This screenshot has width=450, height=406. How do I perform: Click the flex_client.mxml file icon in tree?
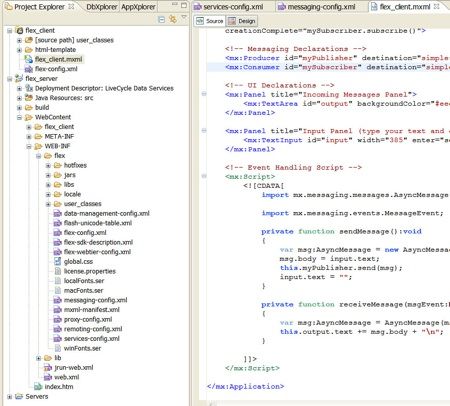(x=29, y=59)
